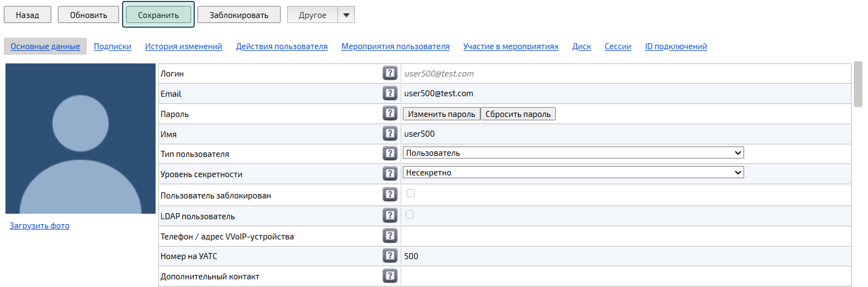
Task: Click the vertical scrollbar thumb
Action: [x=858, y=84]
